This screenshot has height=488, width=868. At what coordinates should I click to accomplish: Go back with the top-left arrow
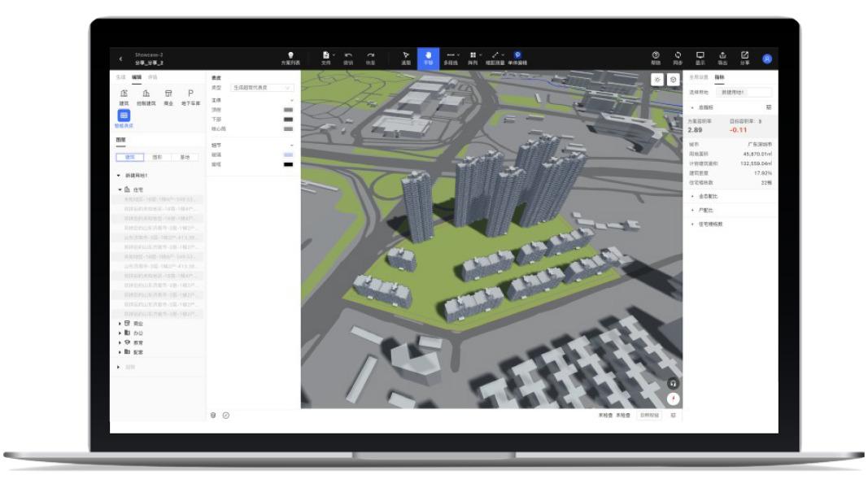coord(120,59)
